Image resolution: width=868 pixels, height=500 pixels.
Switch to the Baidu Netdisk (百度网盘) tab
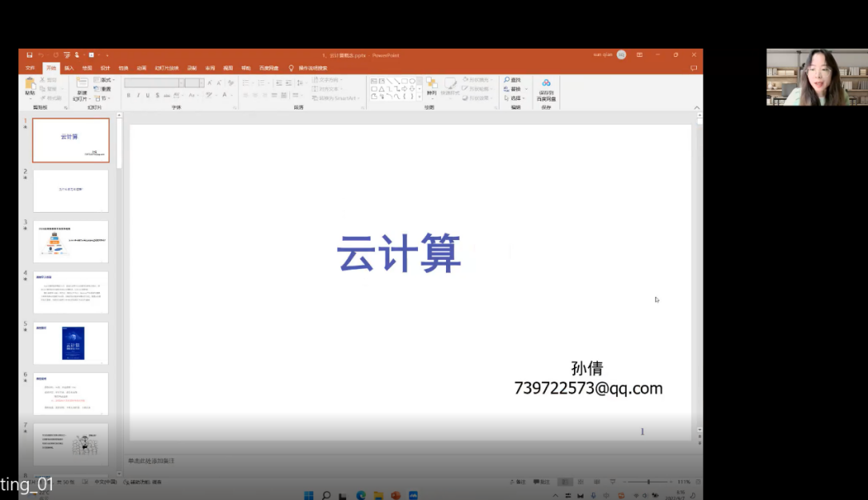point(269,68)
